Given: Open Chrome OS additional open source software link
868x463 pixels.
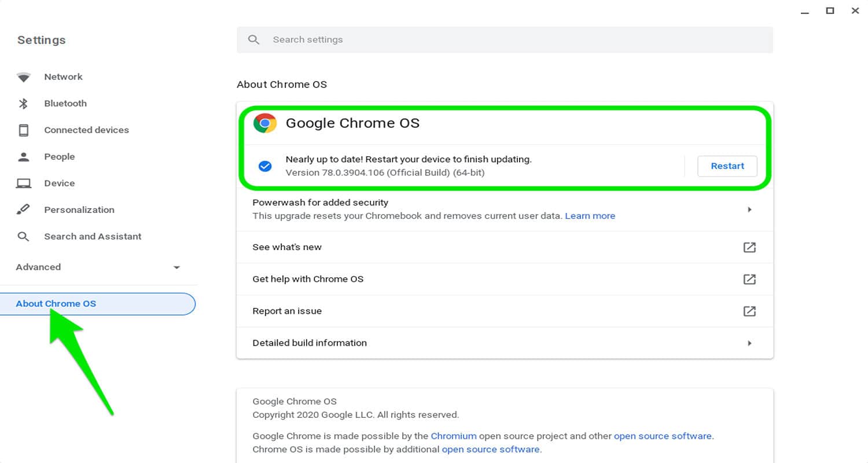Looking at the screenshot, I should pyautogui.click(x=491, y=450).
